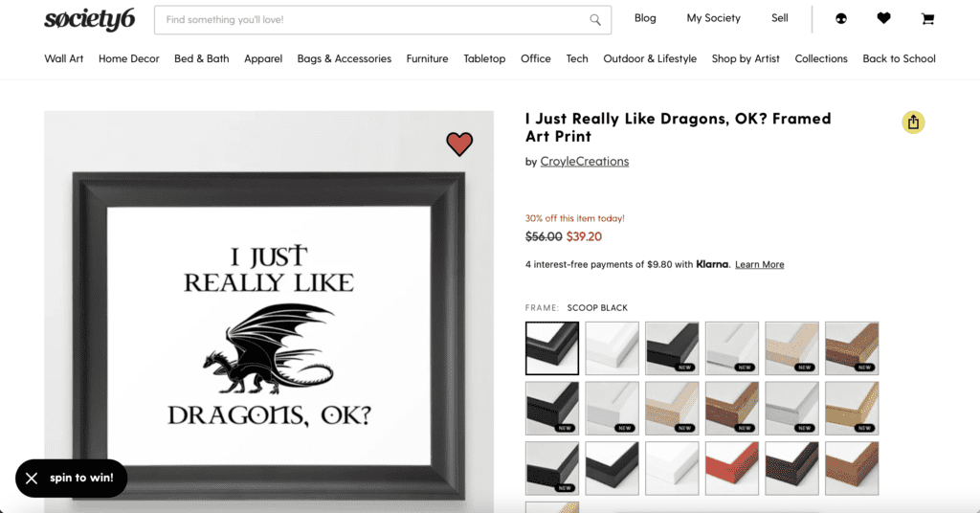Click the product title text

679,127
